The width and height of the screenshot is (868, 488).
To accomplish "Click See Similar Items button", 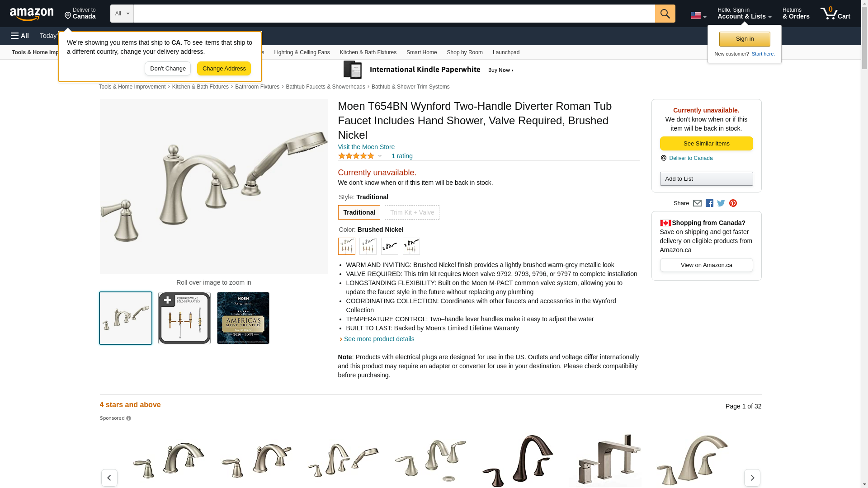I will pos(706,144).
